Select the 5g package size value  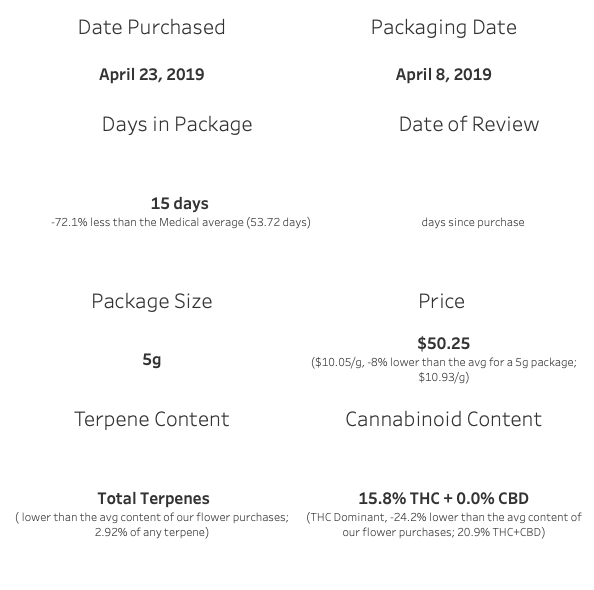click(x=152, y=360)
